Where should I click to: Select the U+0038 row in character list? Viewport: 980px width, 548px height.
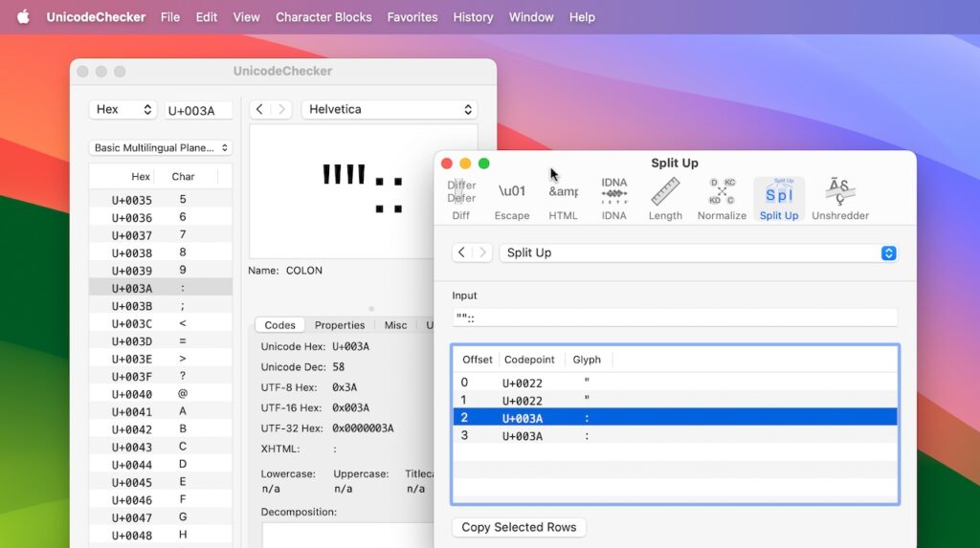click(161, 252)
